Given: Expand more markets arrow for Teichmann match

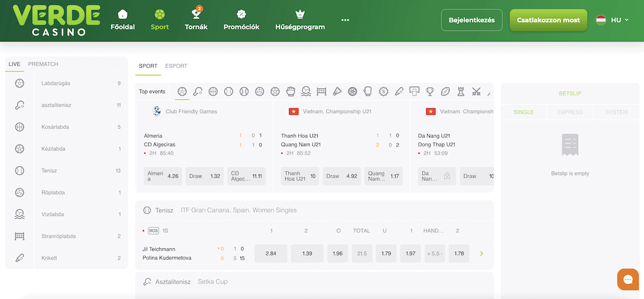Looking at the screenshot, I should (481, 253).
